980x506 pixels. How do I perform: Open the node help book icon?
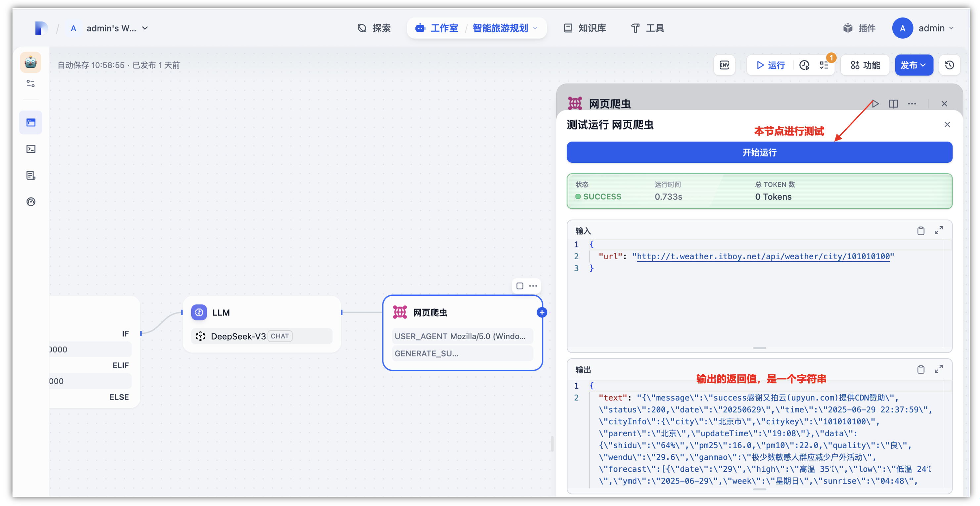893,104
